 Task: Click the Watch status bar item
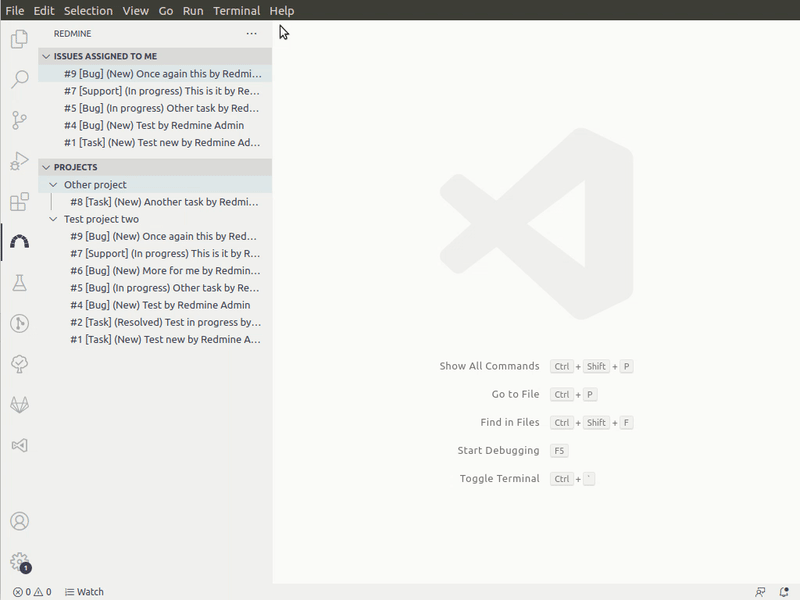pyautogui.click(x=84, y=592)
